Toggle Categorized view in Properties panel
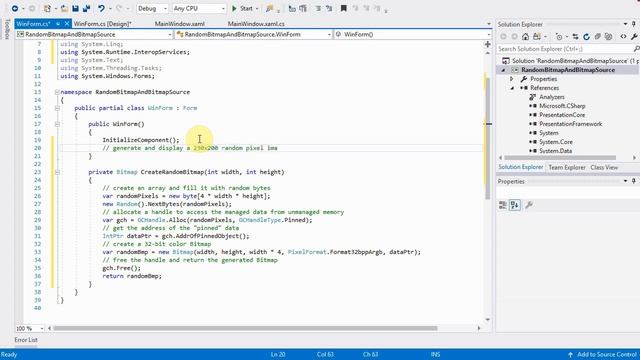The width and height of the screenshot is (640, 360). [503, 205]
